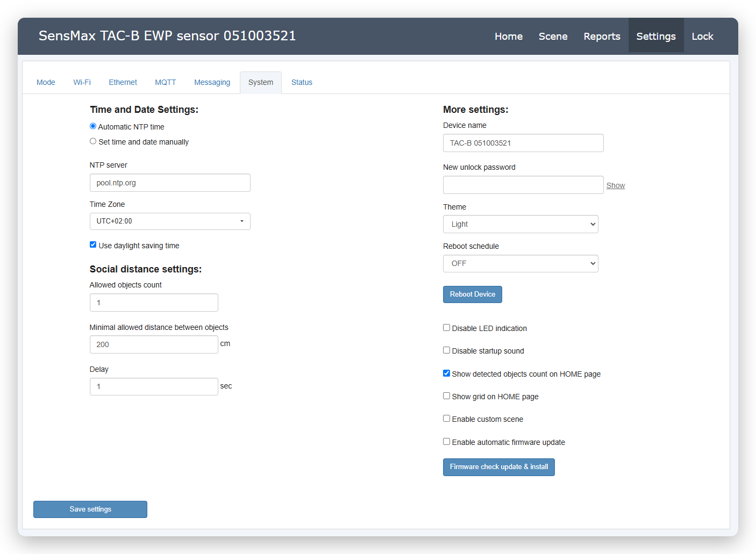
Task: Uncheck Show detected objects count on HOME page
Action: tap(446, 373)
